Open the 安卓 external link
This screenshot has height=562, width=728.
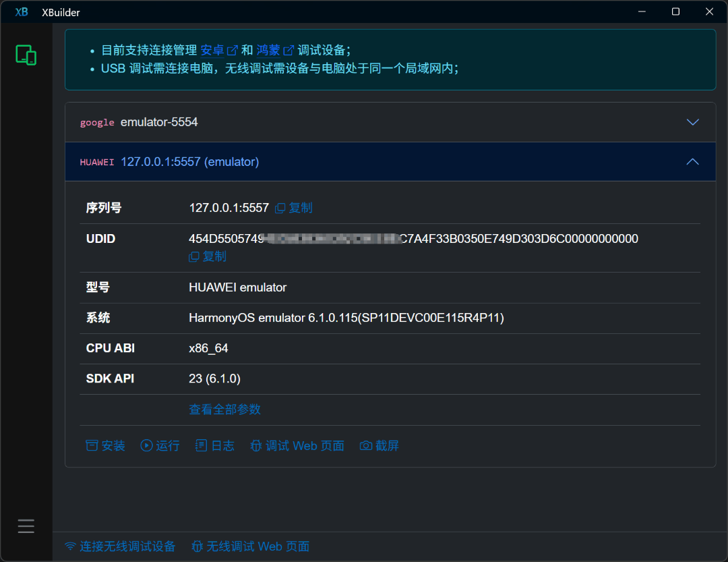click(218, 50)
